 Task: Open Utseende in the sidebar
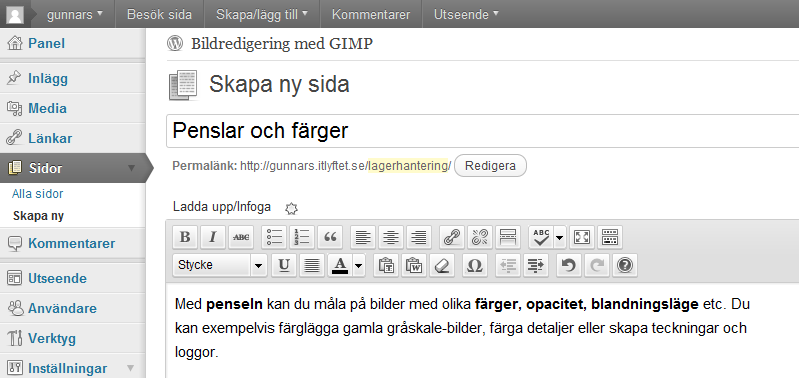click(57, 279)
